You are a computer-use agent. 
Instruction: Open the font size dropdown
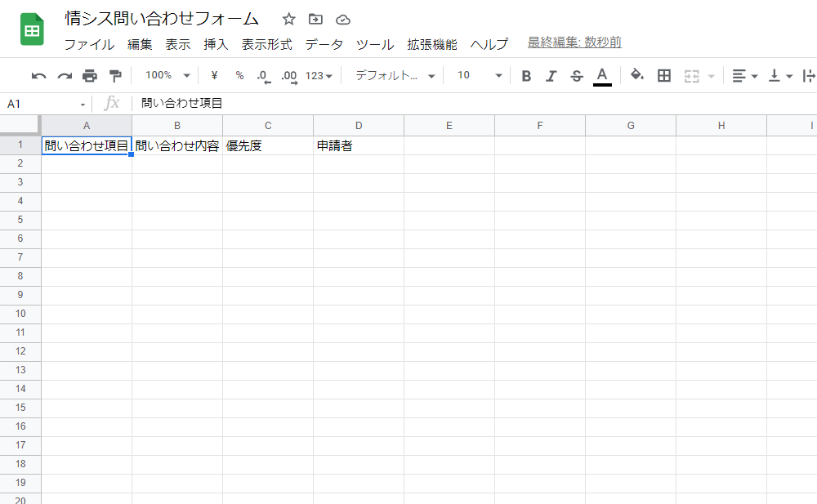tap(478, 74)
